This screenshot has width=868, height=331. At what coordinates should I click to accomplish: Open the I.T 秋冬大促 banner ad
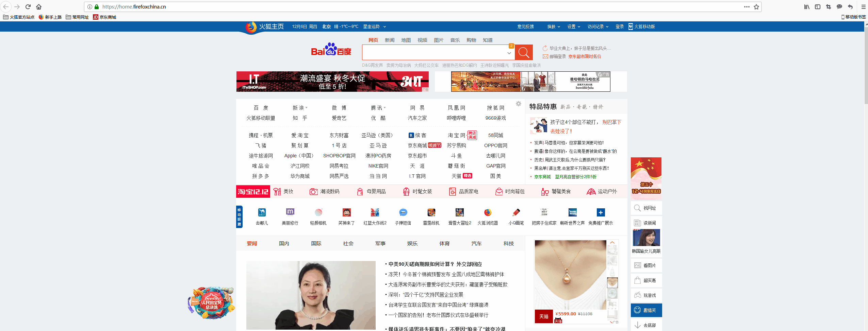332,82
